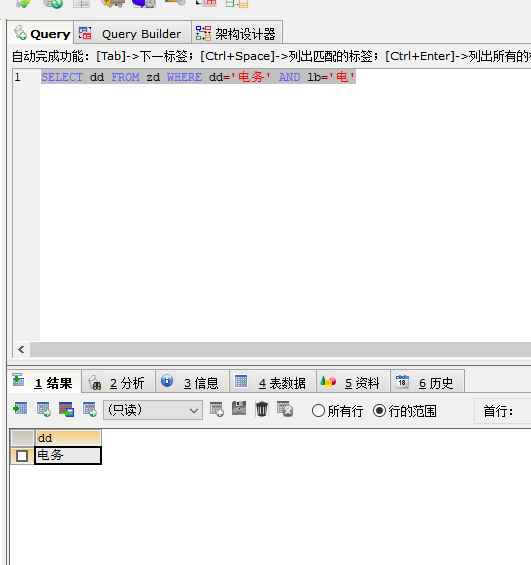Open the 6 历史 tab
The width and height of the screenshot is (531, 565).
(427, 382)
